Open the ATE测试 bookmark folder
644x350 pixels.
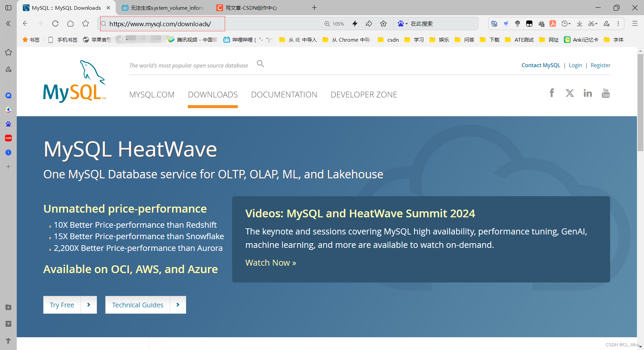tap(520, 40)
